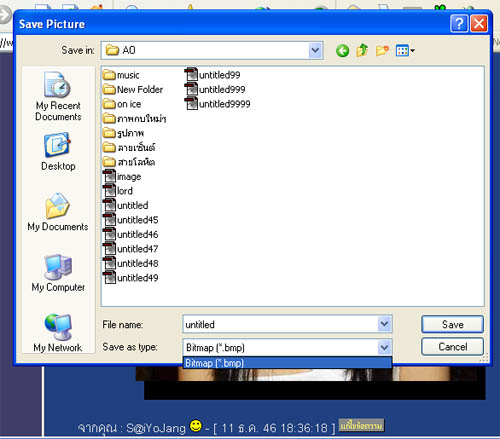The image size is (500, 439).
Task: Cancel the Save Picture dialog
Action: [452, 347]
